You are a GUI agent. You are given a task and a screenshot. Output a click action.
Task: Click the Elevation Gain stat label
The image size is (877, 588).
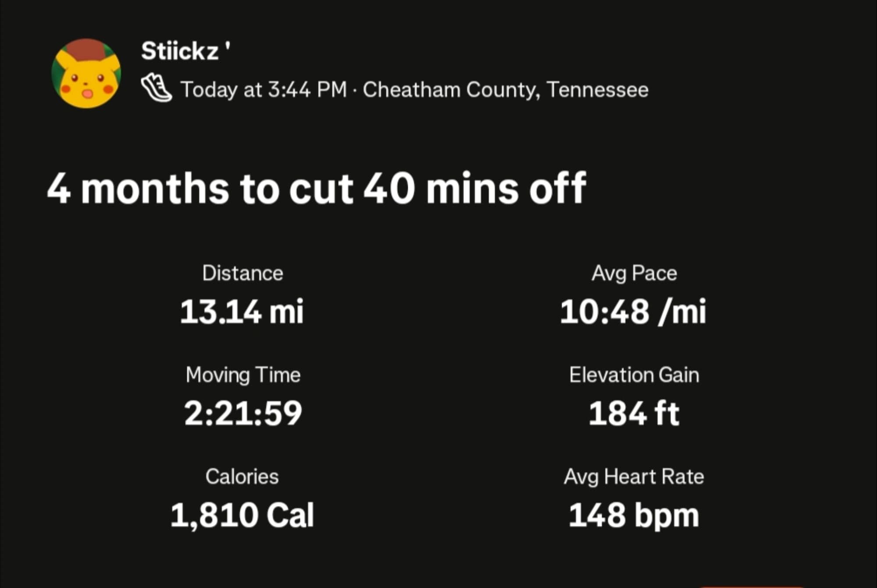tap(634, 375)
